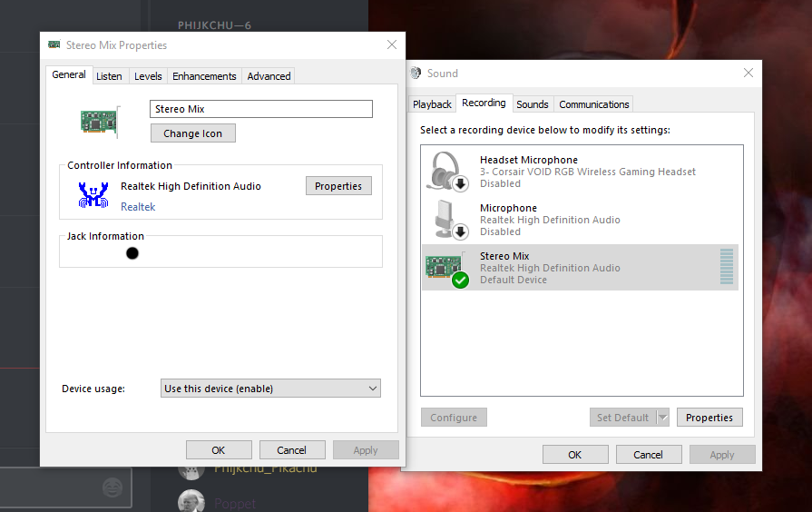
Task: Click the black jack indicator dot
Action: coord(132,253)
